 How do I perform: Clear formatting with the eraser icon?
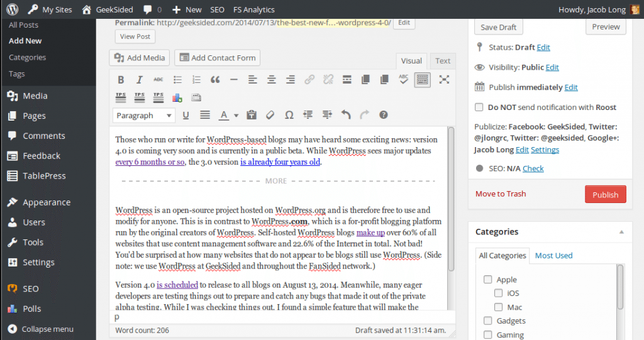(270, 115)
